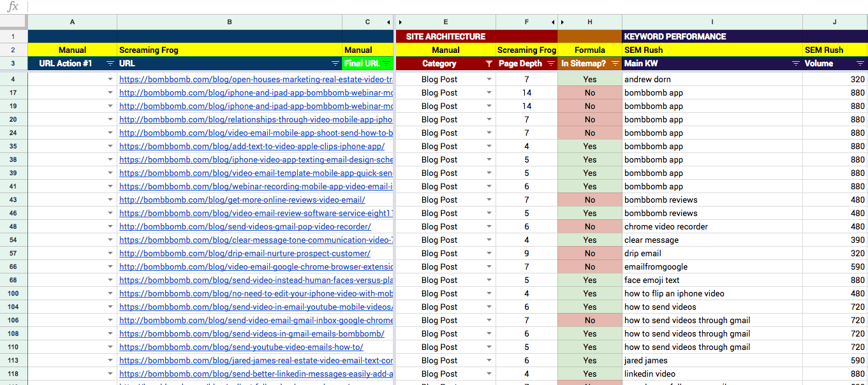Select volume 390 in clear message row
This screenshot has height=385, width=868.
pos(835,240)
